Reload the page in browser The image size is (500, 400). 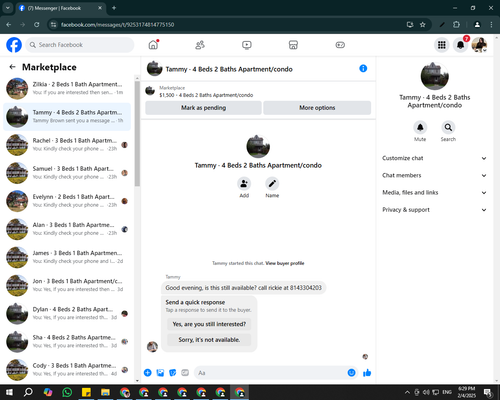37,25
